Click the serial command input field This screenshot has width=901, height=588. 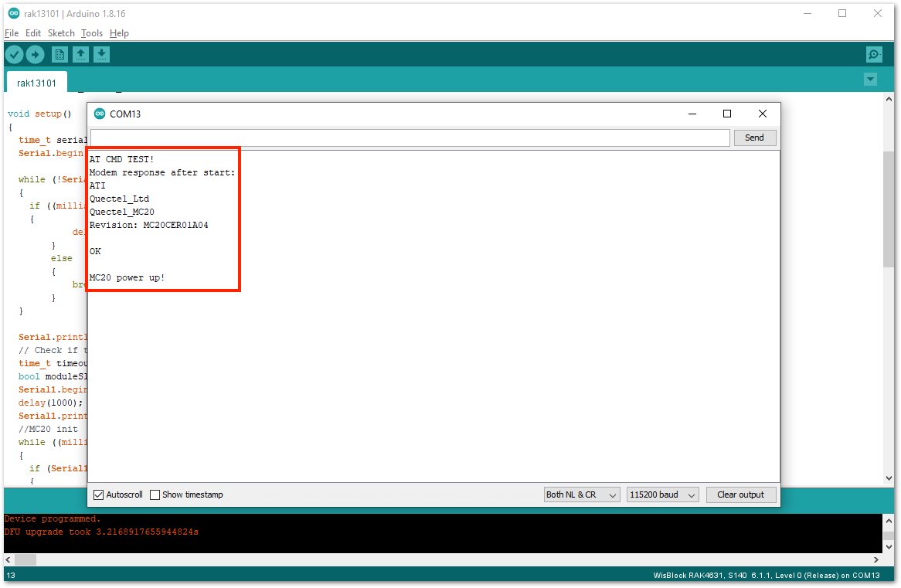410,138
